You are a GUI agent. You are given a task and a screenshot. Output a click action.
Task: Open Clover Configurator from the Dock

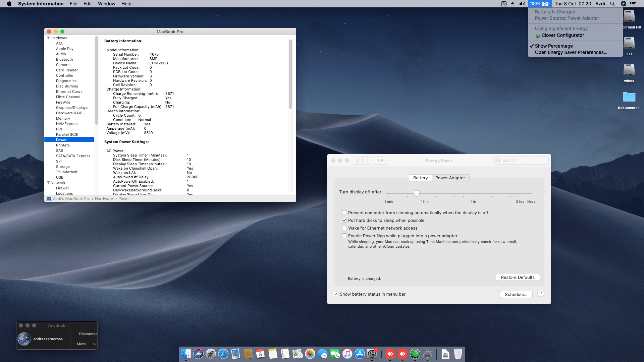pos(415,354)
